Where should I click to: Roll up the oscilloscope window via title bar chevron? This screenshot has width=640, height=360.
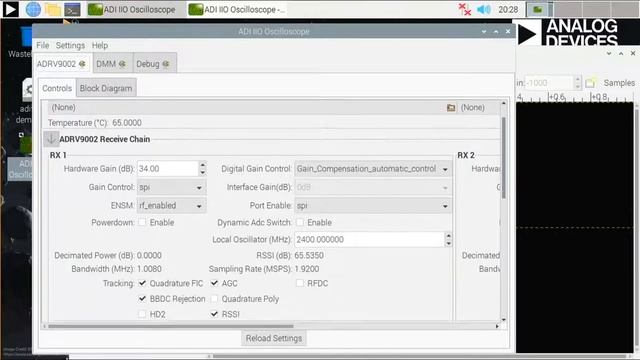(x=484, y=31)
